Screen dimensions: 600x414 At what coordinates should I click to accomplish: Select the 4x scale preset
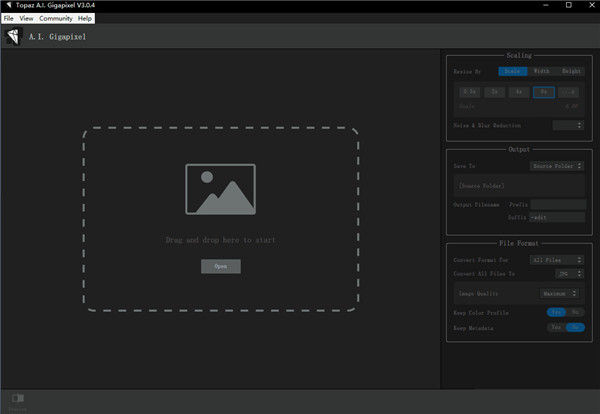pyautogui.click(x=518, y=91)
